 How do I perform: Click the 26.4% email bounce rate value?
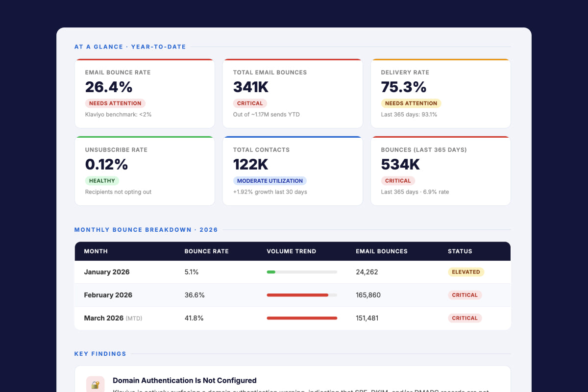point(109,87)
